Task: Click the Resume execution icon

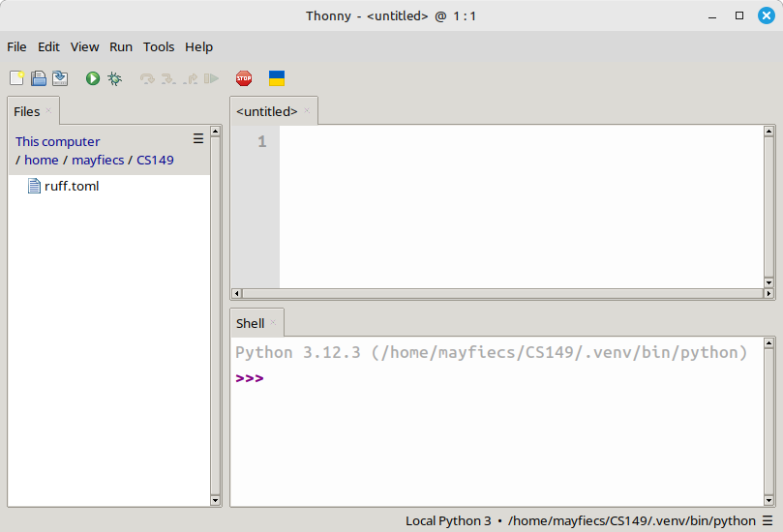Action: pyautogui.click(x=212, y=78)
